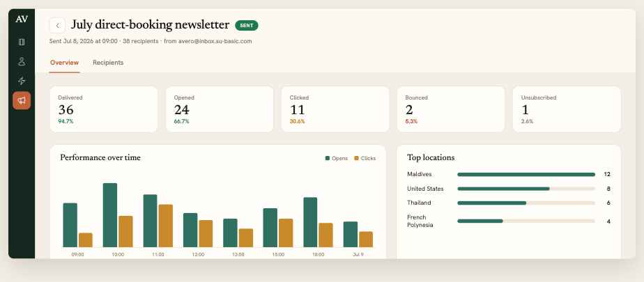The height and width of the screenshot is (282, 644).
Task: Click the SENT status badge
Action: pyautogui.click(x=247, y=26)
